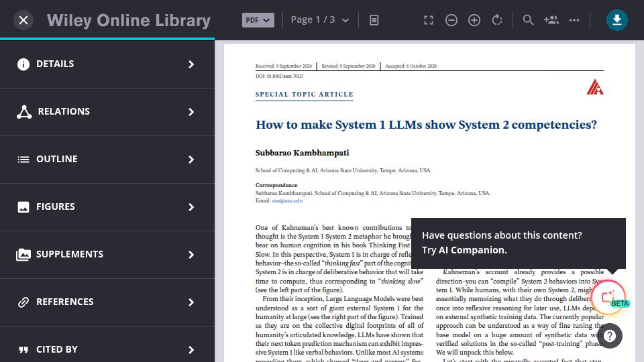The height and width of the screenshot is (362, 644).
Task: Click the Correspondence heading
Action: click(x=276, y=185)
